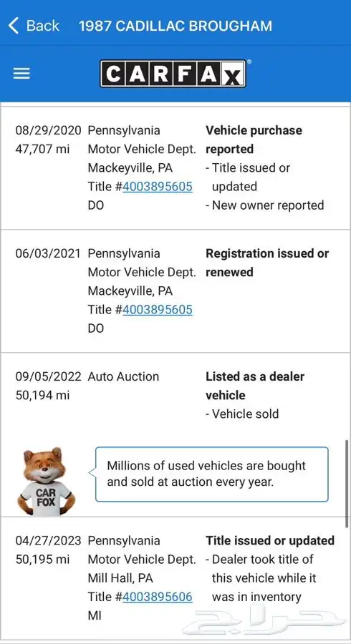The width and height of the screenshot is (351, 644).
Task: Tap the back chevron arrow
Action: click(14, 26)
